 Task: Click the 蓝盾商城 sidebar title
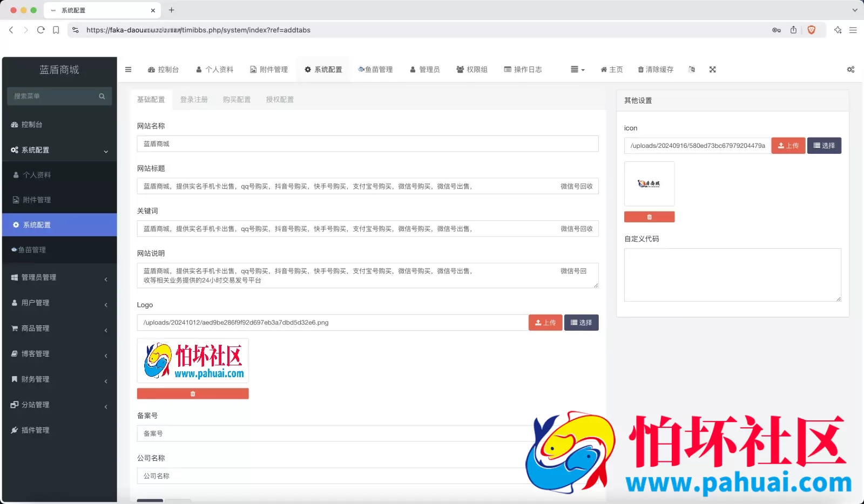[59, 70]
